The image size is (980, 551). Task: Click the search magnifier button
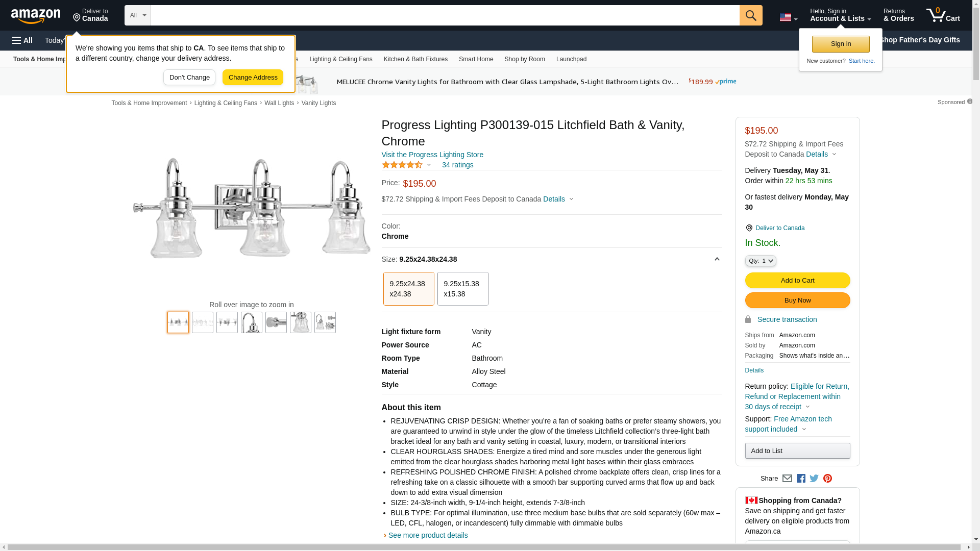pos(750,15)
